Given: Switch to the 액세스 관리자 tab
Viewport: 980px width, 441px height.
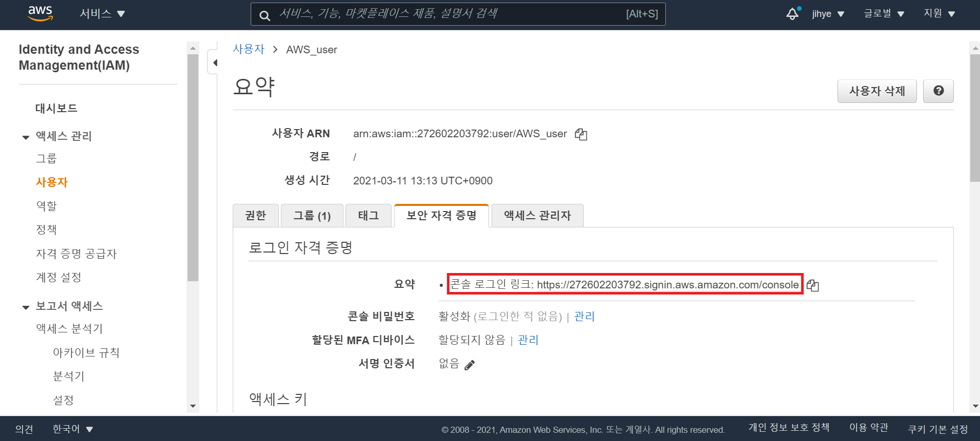Looking at the screenshot, I should pos(537,216).
